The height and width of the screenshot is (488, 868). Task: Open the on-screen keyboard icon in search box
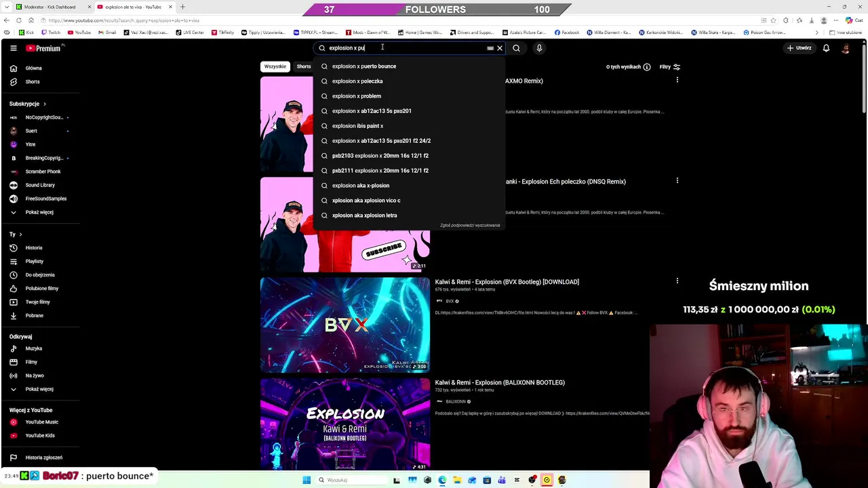pos(490,48)
